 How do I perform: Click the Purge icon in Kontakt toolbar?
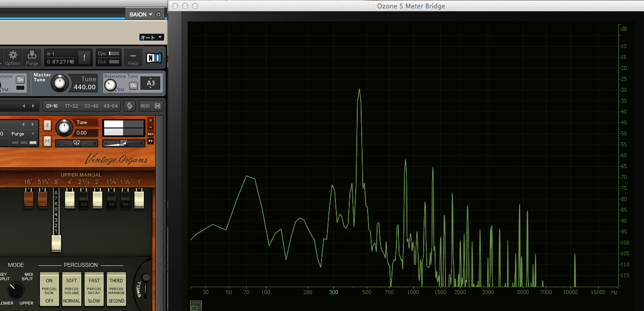click(32, 55)
